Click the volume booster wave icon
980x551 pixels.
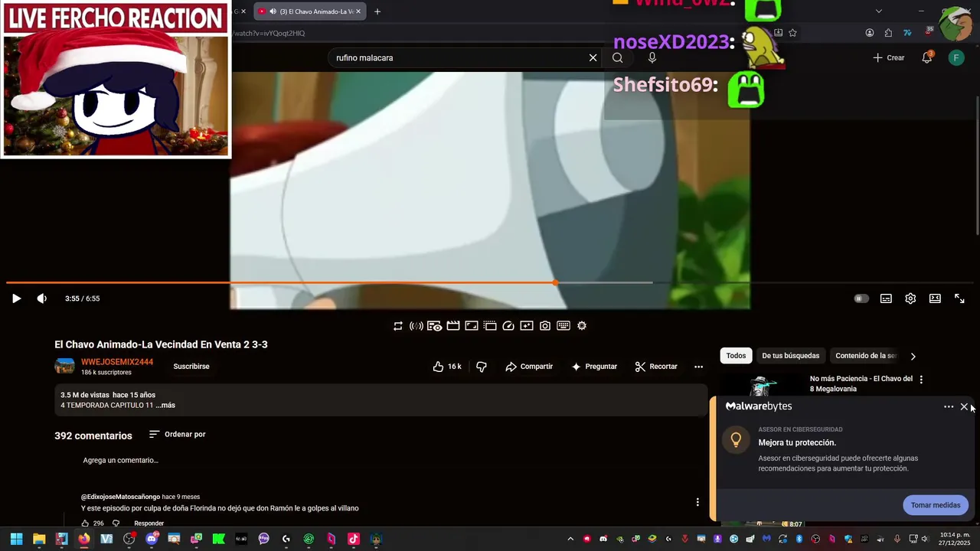pos(416,326)
